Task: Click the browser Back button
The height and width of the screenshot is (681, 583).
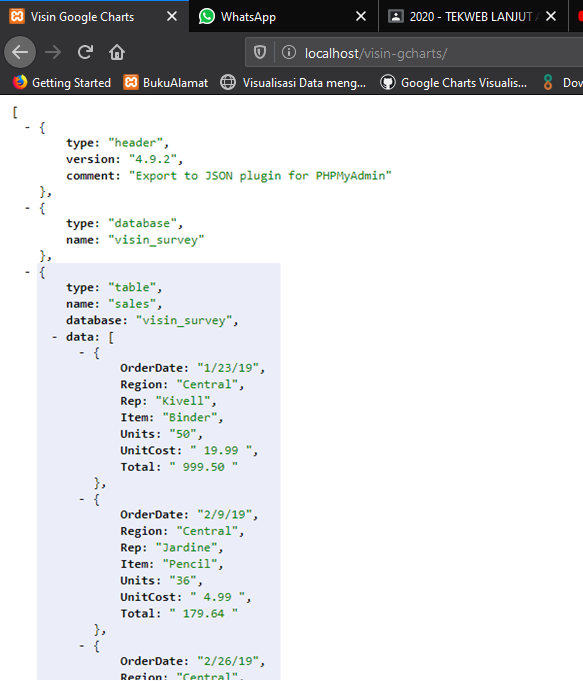Action: [x=20, y=53]
